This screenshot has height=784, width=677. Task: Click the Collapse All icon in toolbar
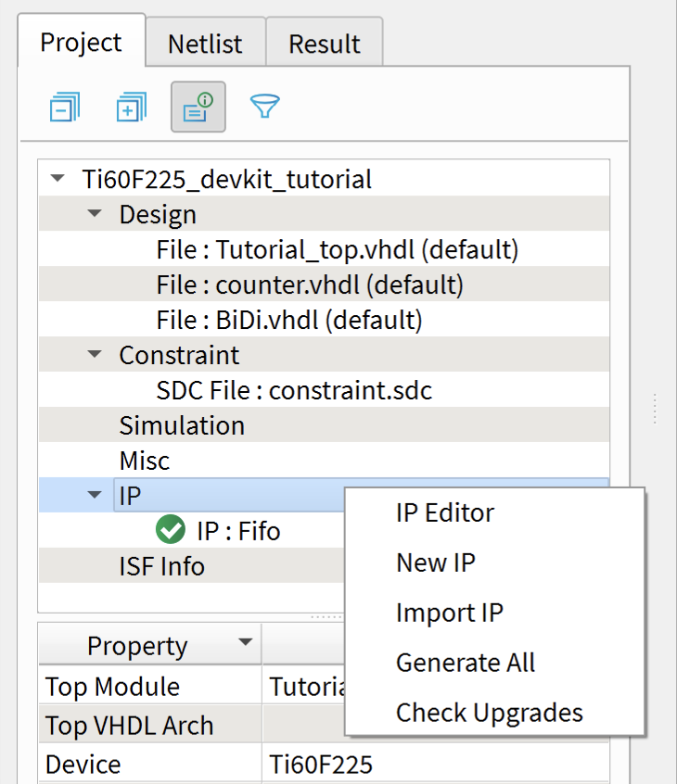[x=64, y=107]
